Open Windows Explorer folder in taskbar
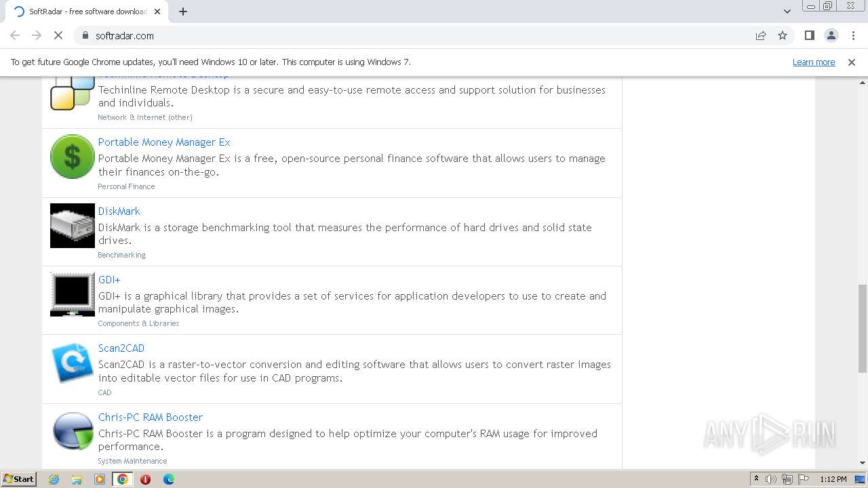The width and height of the screenshot is (868, 488). [77, 479]
